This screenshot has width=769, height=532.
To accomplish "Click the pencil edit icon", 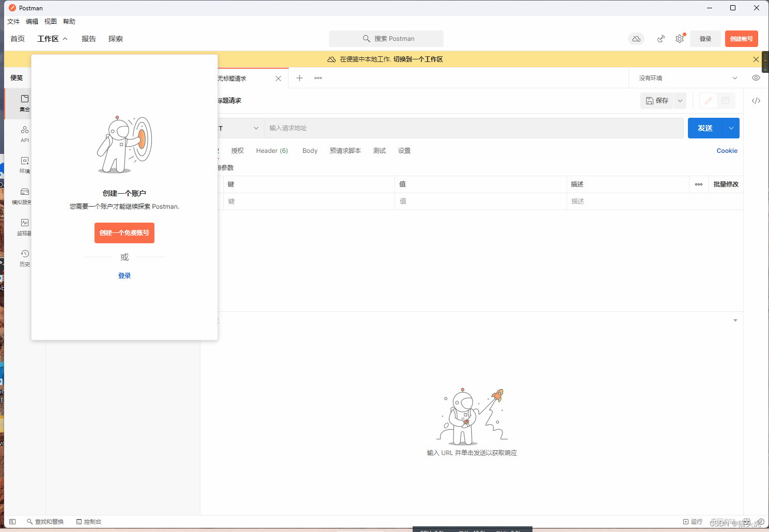I will [x=709, y=101].
